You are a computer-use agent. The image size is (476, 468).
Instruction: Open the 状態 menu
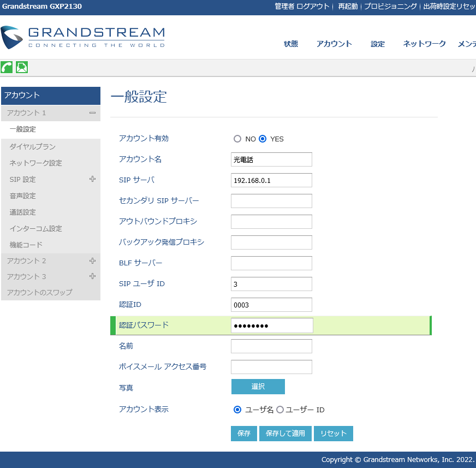click(291, 44)
